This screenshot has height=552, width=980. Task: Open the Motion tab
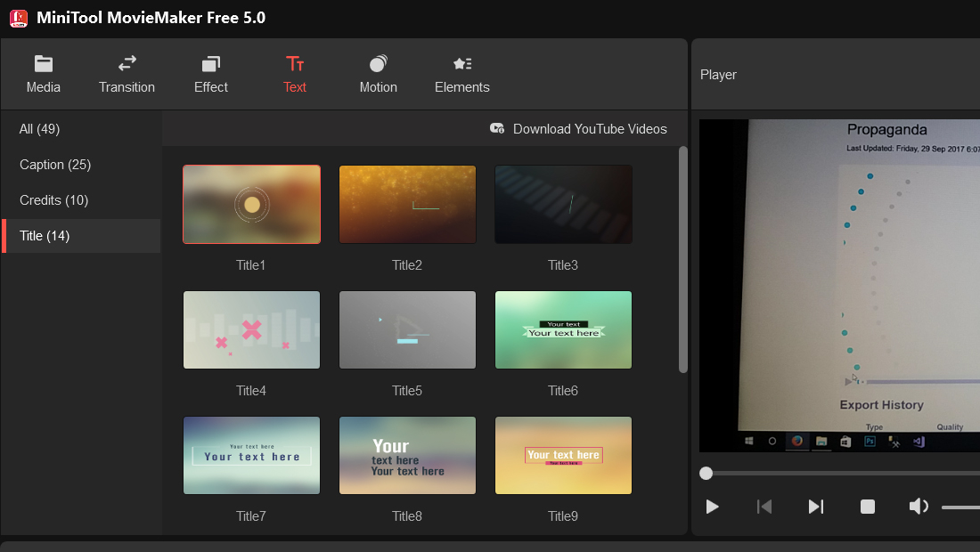378,74
